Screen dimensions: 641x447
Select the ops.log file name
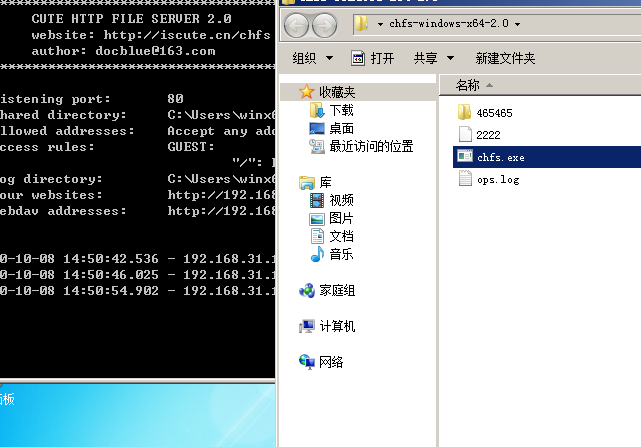pyautogui.click(x=498, y=180)
